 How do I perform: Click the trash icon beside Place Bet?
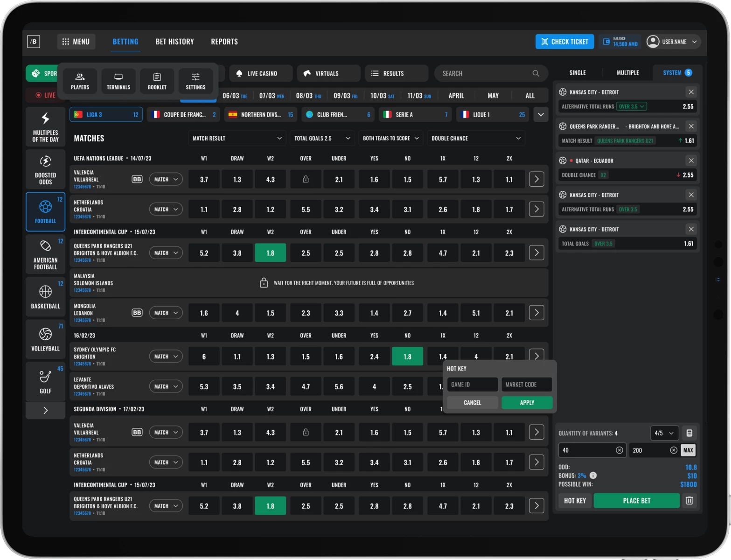click(x=689, y=501)
